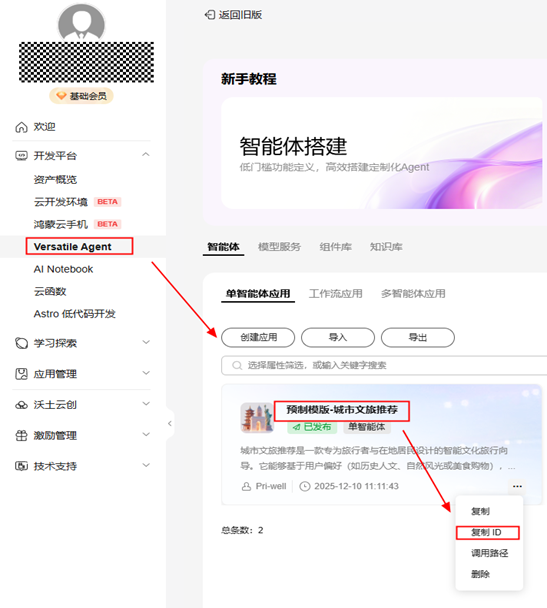Screen dimensions: 547x608
Task: Click the Pri-well author name
Action: (271, 486)
